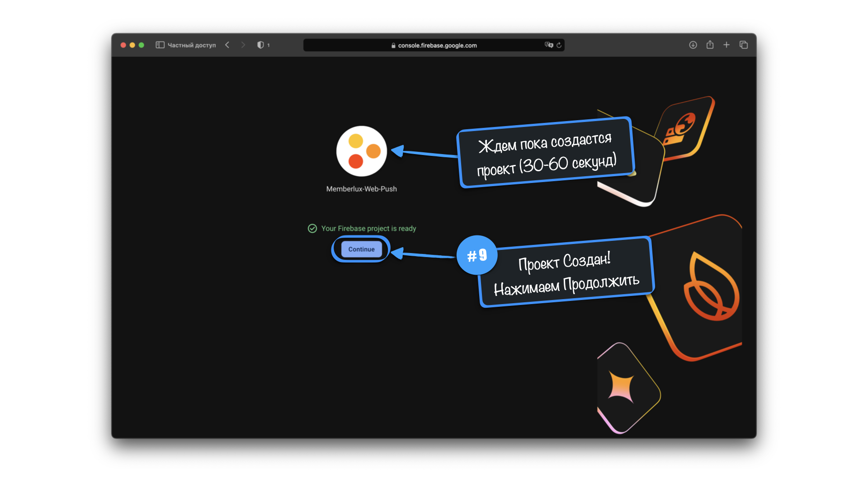This screenshot has width=868, height=488.
Task: Click the Firebase project logo circle
Action: (361, 151)
